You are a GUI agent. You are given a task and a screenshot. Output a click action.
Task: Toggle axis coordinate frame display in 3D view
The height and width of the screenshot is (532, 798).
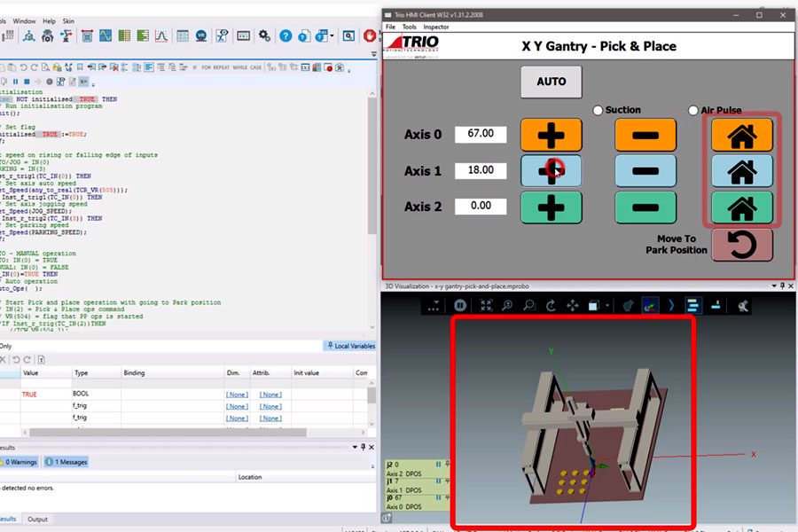(x=649, y=305)
